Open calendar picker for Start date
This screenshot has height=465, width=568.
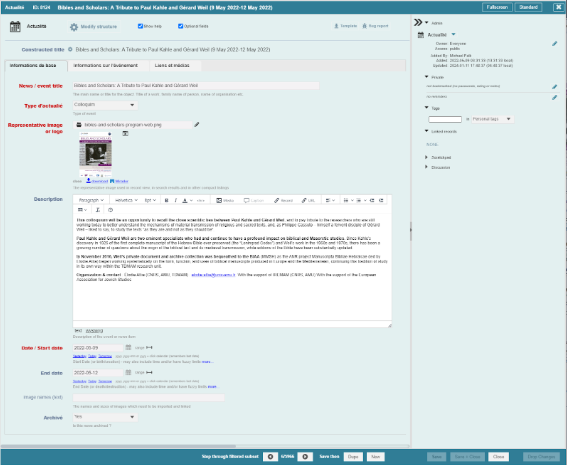point(128,347)
